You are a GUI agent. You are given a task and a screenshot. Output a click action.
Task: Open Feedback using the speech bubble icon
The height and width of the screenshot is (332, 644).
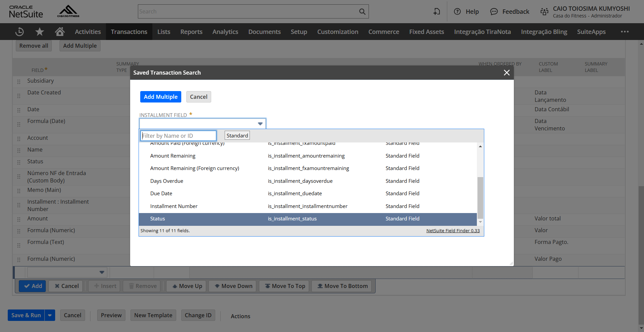tap(494, 11)
